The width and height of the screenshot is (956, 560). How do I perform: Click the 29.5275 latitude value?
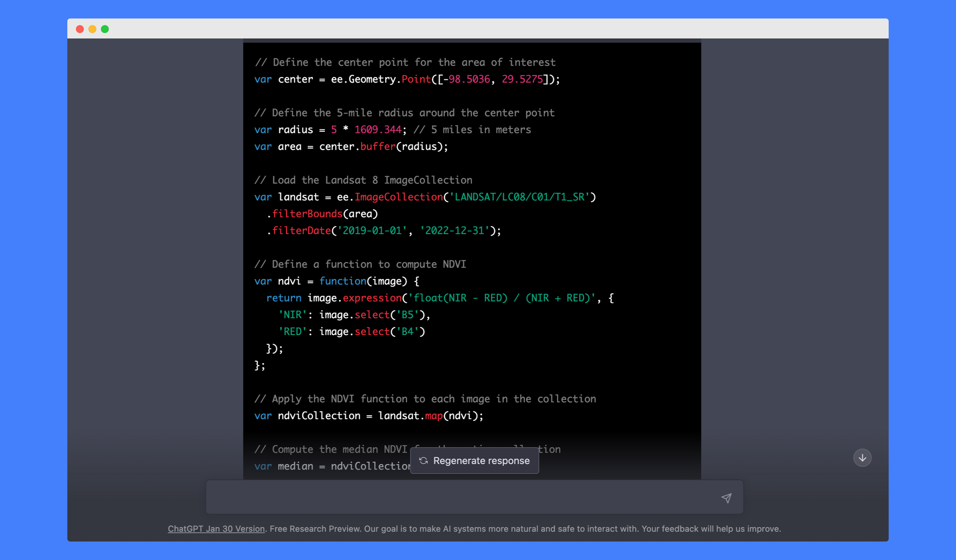coord(522,79)
